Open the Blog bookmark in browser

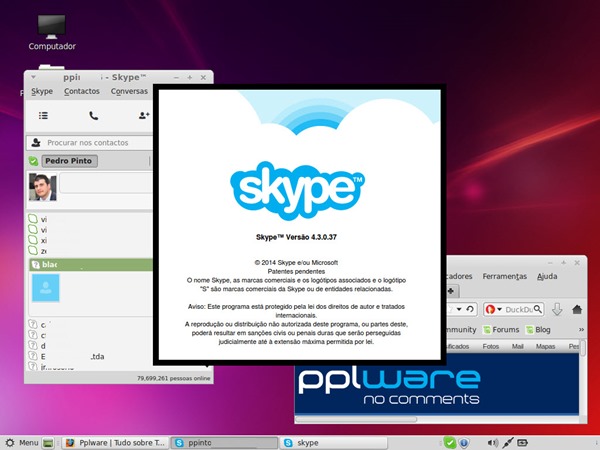point(538,329)
